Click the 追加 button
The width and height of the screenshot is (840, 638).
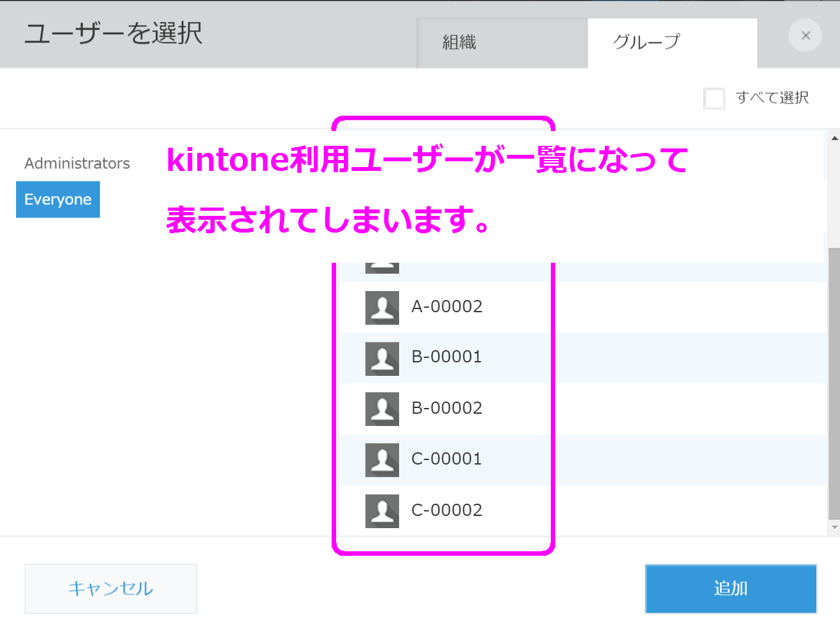(x=731, y=589)
